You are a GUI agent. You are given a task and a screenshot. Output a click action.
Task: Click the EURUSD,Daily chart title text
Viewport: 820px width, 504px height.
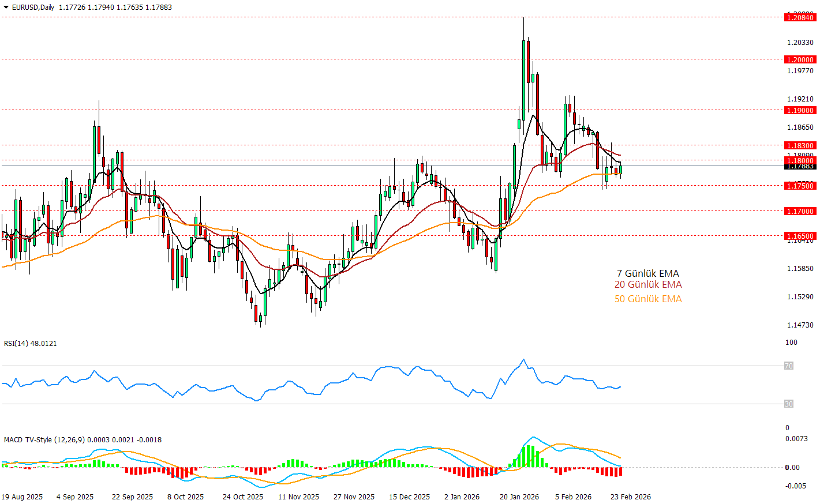pos(33,7)
